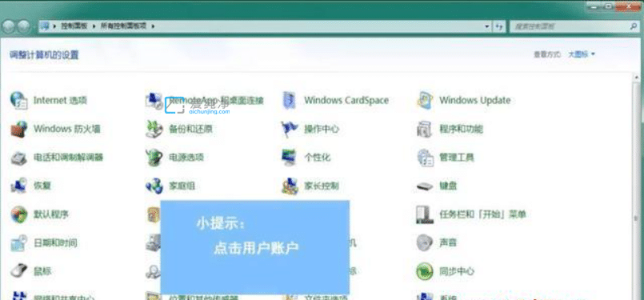Open Windows 防火墙 icon

tap(18, 129)
